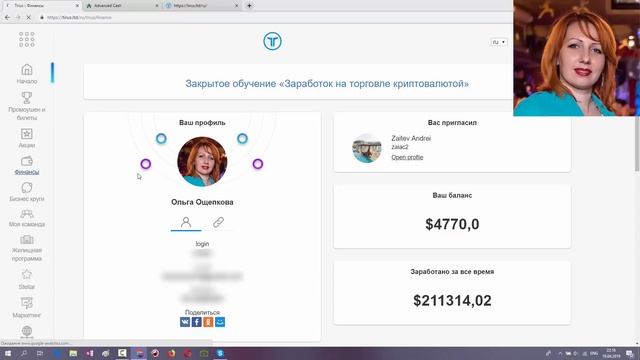
Task: Open the Маркетинг section
Action: pos(27,308)
